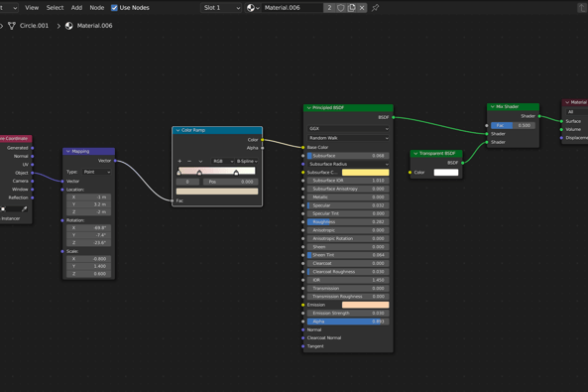Click the Generated output socket
Viewport: 588px width, 392px height.
click(x=33, y=148)
